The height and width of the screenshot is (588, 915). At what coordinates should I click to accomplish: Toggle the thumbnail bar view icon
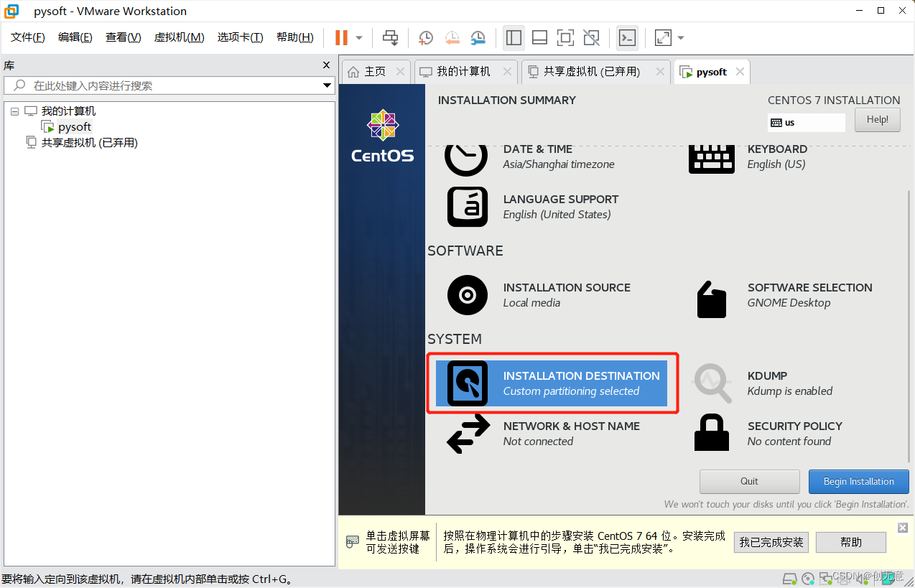click(x=539, y=37)
